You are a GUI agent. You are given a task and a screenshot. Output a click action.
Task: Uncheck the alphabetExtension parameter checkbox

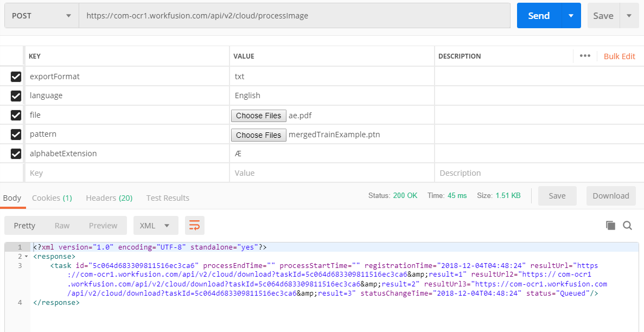[16, 154]
